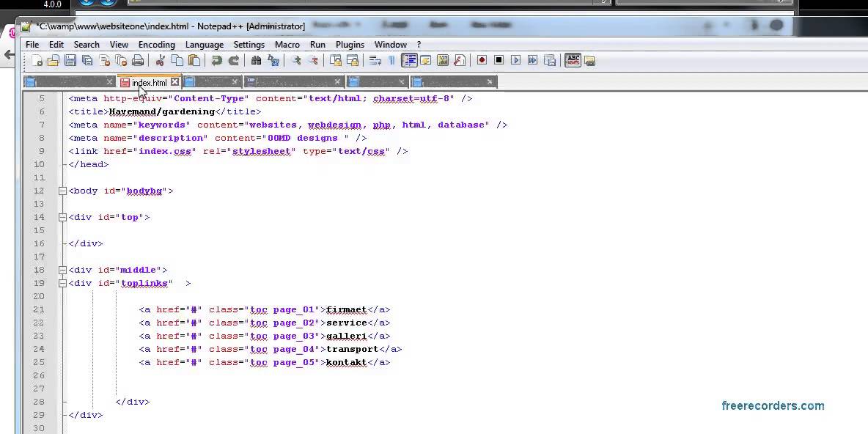868x434 pixels.
Task: Toggle the Word wrap toolbar button
Action: [375, 61]
